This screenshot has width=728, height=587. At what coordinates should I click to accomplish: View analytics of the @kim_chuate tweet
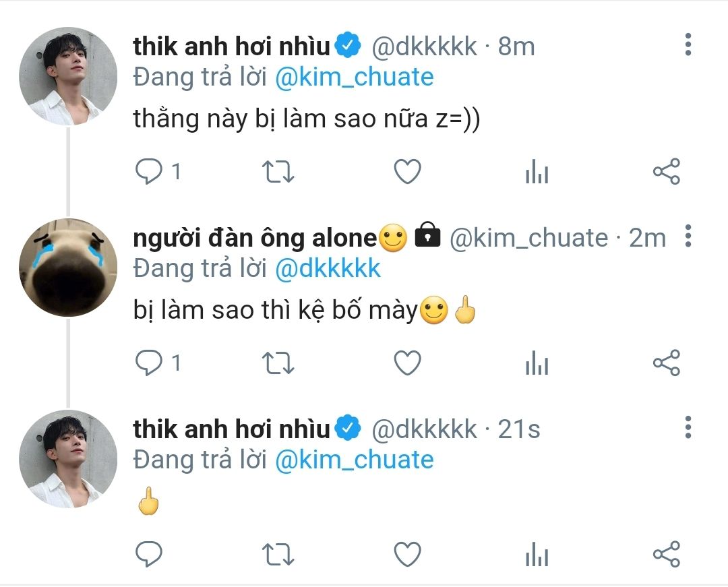point(537,363)
